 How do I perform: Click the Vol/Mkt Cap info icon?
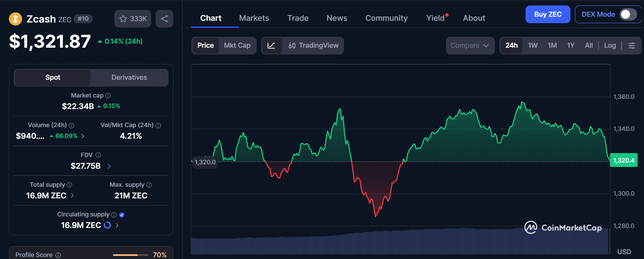point(158,125)
